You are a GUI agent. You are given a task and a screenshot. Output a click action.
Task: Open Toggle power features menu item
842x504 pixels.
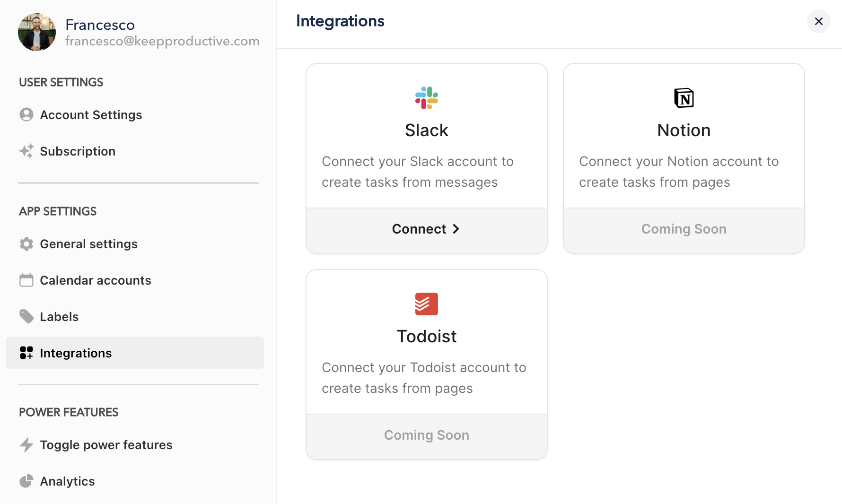[x=106, y=445]
